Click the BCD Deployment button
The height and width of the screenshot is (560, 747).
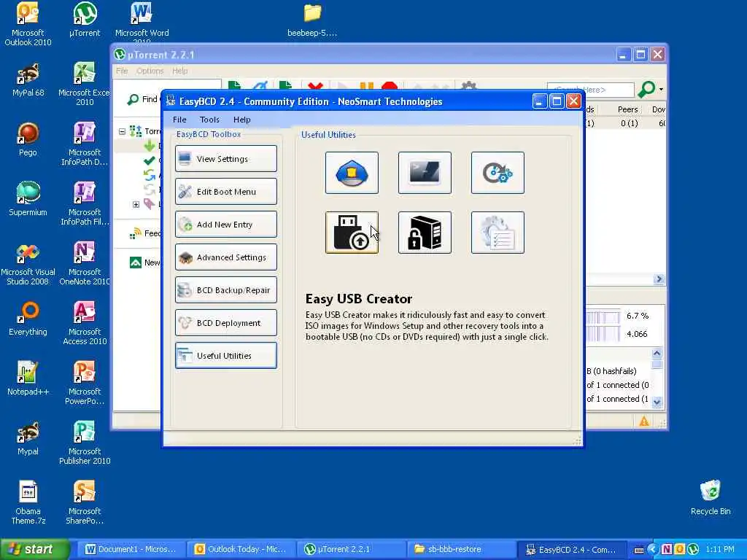[x=226, y=323]
